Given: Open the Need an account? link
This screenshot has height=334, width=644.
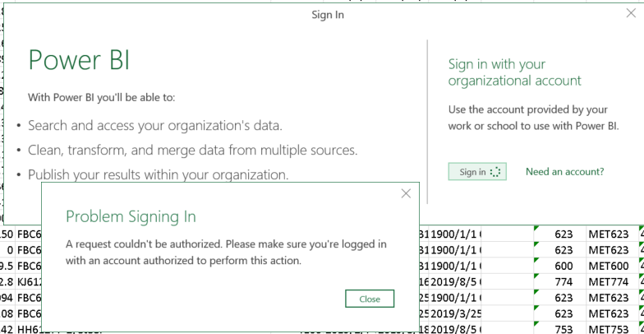Looking at the screenshot, I should [x=565, y=171].
